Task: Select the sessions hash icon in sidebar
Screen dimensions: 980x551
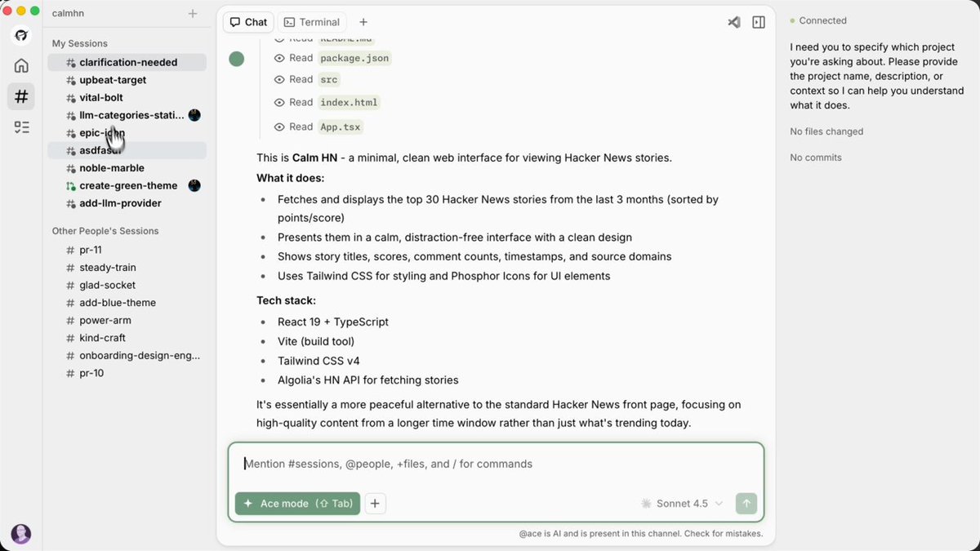Action: tap(21, 96)
